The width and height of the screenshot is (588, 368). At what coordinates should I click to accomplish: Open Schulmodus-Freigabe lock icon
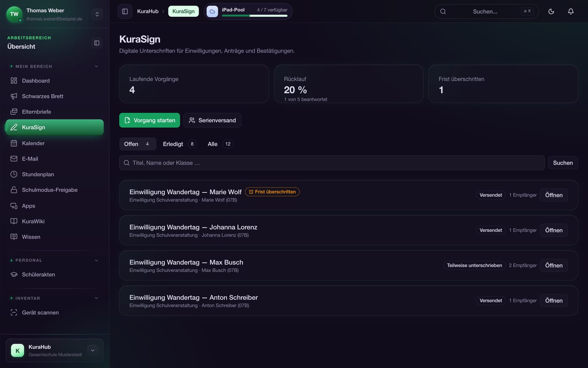(x=14, y=190)
